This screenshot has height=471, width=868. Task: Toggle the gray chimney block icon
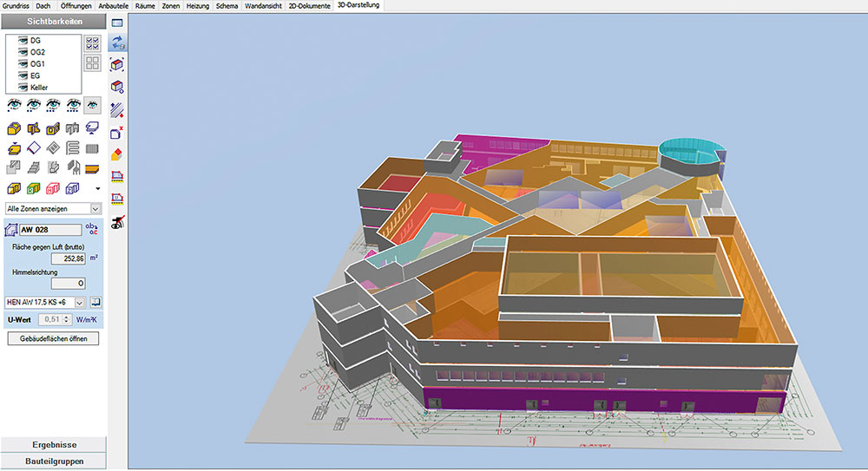click(x=53, y=167)
